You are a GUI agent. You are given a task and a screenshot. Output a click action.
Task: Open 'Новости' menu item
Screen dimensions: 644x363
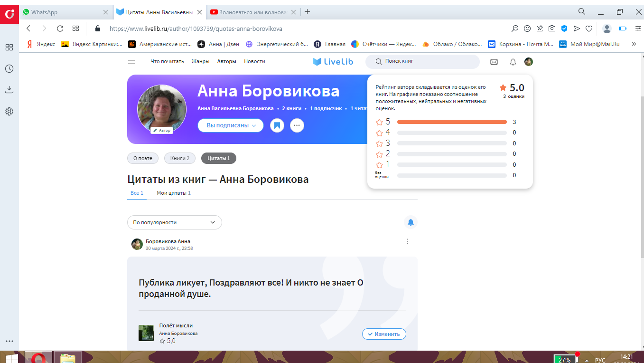pyautogui.click(x=254, y=62)
